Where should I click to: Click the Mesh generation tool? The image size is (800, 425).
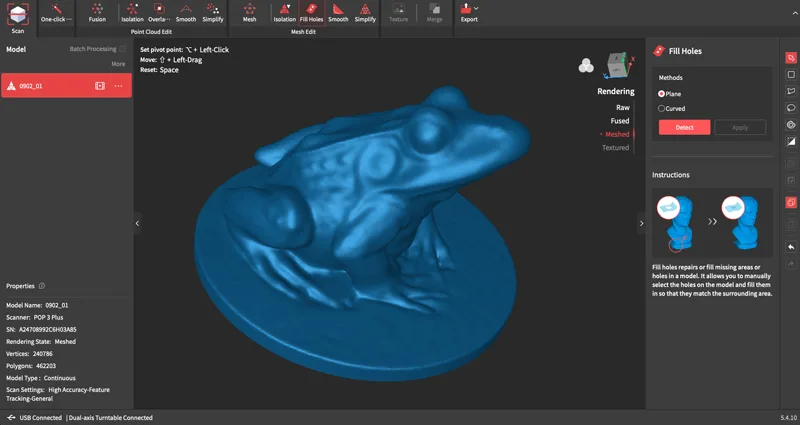click(249, 13)
